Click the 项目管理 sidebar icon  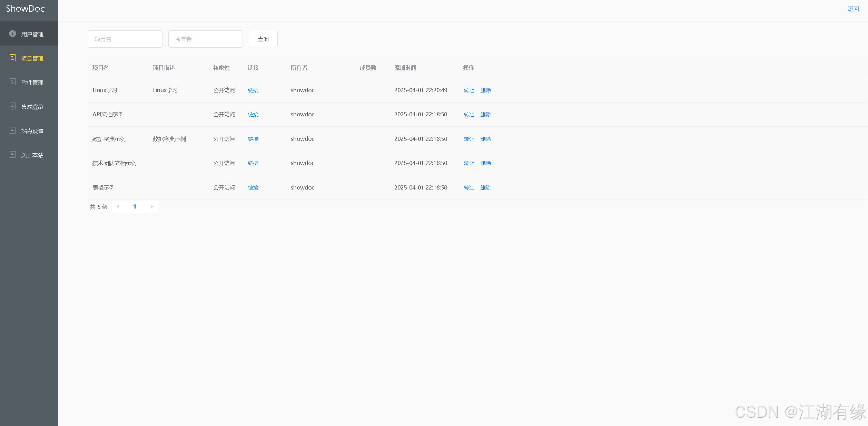(12, 58)
